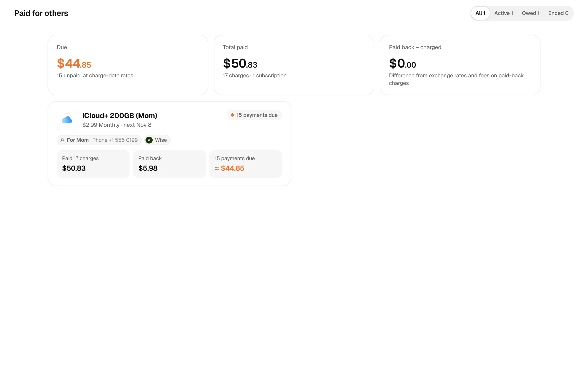
Task: Click the orange dot status indicator
Action: pyautogui.click(x=232, y=115)
